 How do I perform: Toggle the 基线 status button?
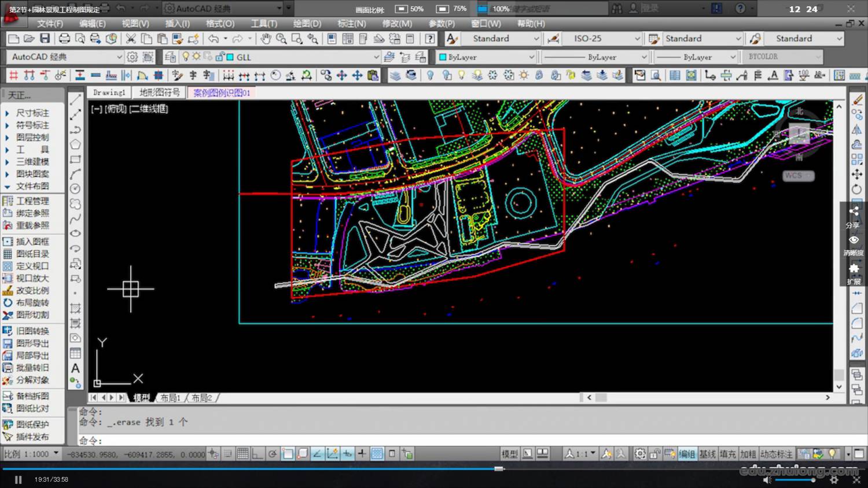tap(707, 454)
